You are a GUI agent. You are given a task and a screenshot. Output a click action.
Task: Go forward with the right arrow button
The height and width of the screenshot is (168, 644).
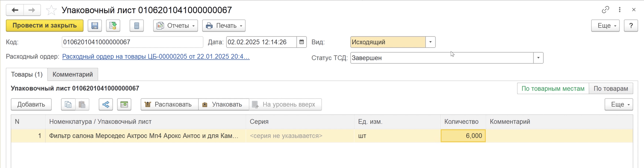pyautogui.click(x=32, y=10)
